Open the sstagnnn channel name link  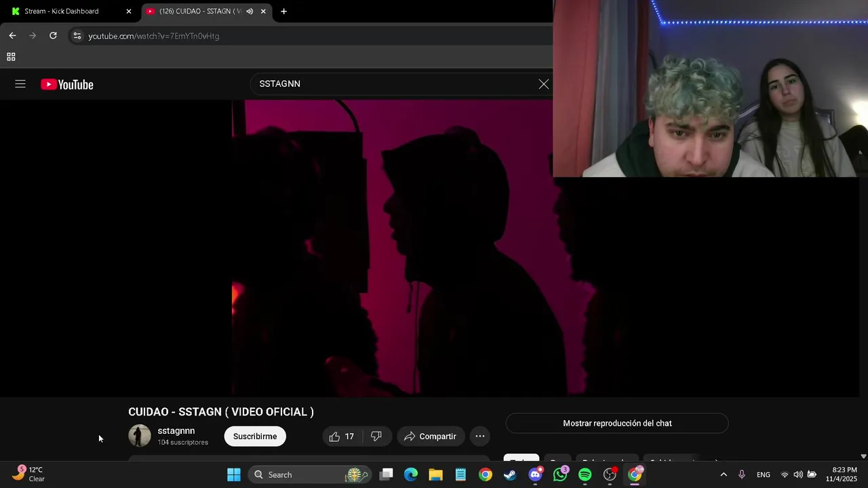(x=176, y=431)
